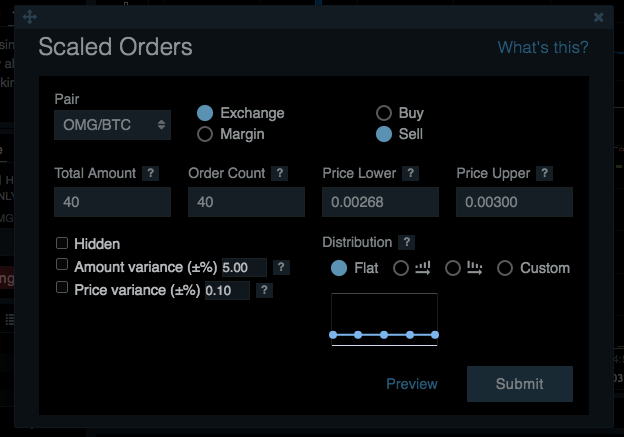Click the Submit button
This screenshot has width=624, height=437.
[519, 384]
